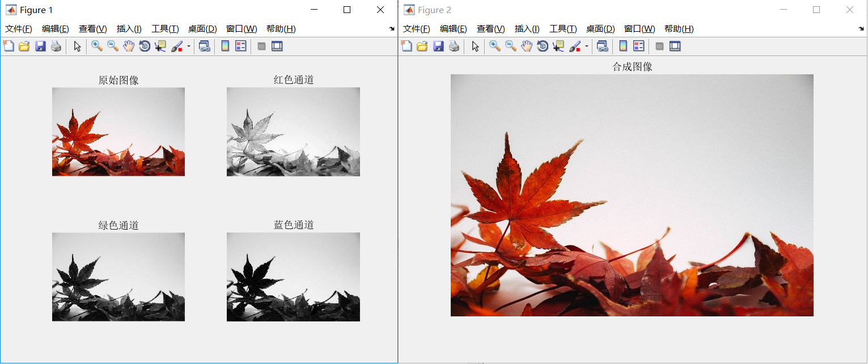Click the 原始图像 original leaf image
This screenshot has width=868, height=364.
(118, 132)
